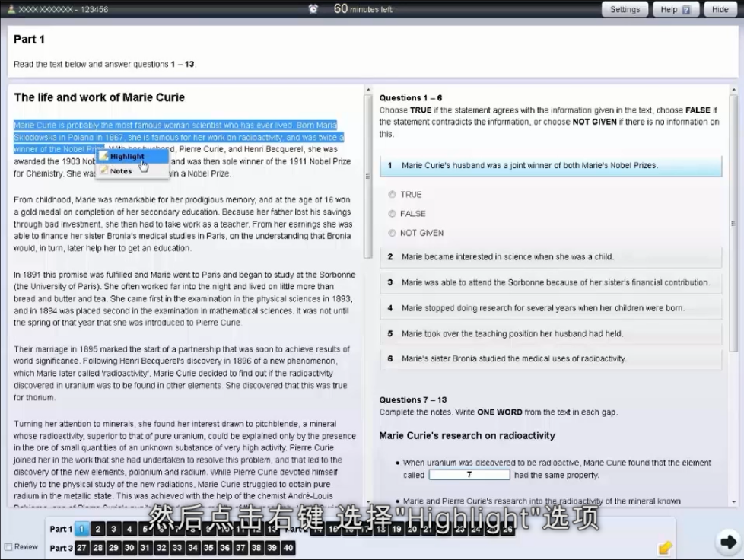Select FALSE for question 1
Screen dimensions: 744x560
pyautogui.click(x=392, y=214)
